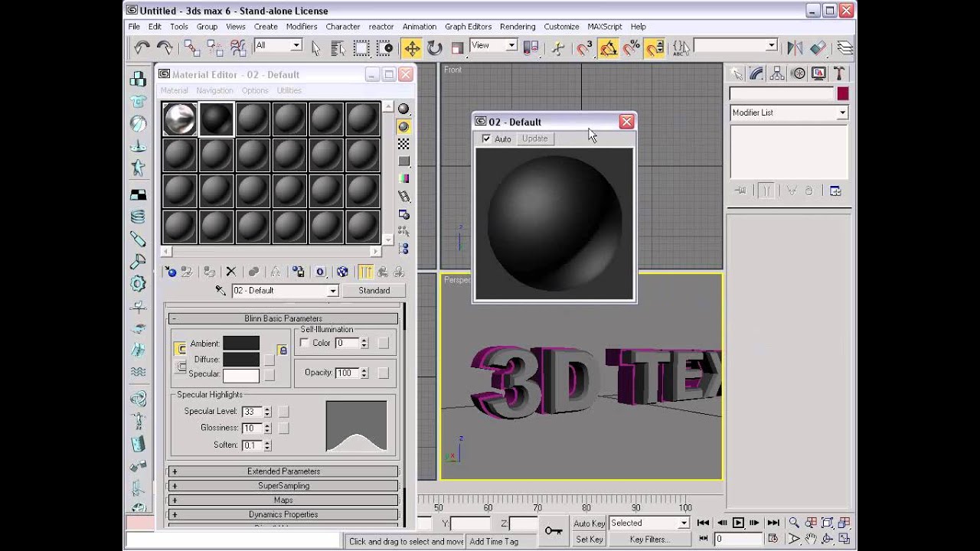Click the Update button in preview window
980x551 pixels.
click(534, 139)
